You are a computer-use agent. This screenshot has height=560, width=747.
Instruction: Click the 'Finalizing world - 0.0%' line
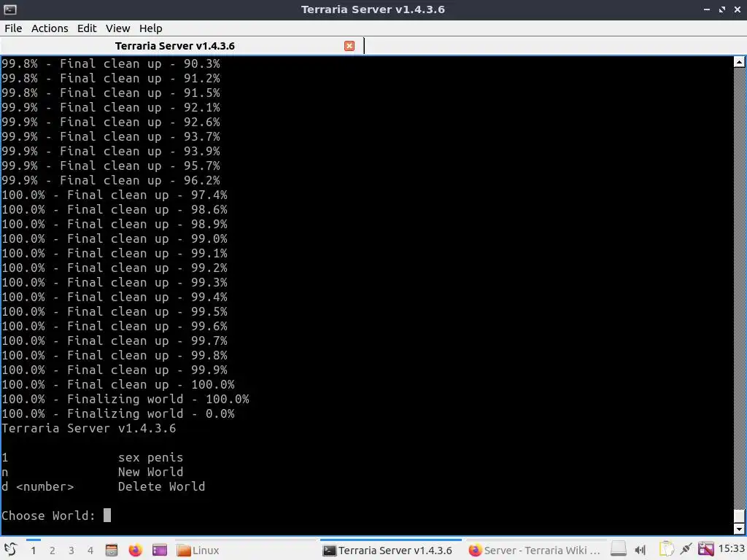click(118, 414)
